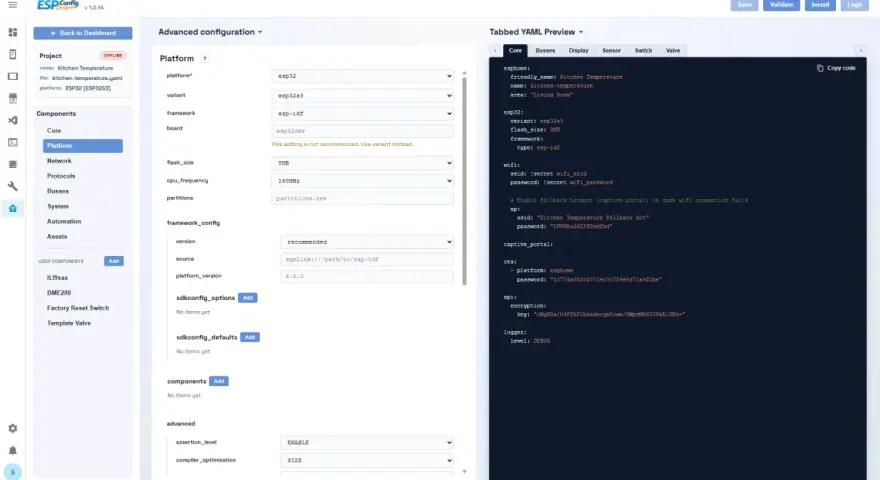Select Platform in Components list
Image resolution: width=880 pixels, height=480 pixels.
82,146
